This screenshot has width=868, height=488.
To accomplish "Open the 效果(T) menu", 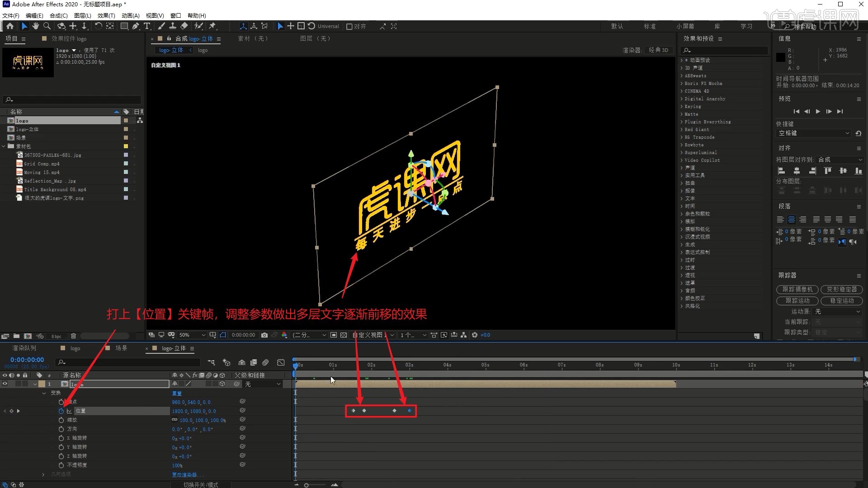I will (x=106, y=16).
